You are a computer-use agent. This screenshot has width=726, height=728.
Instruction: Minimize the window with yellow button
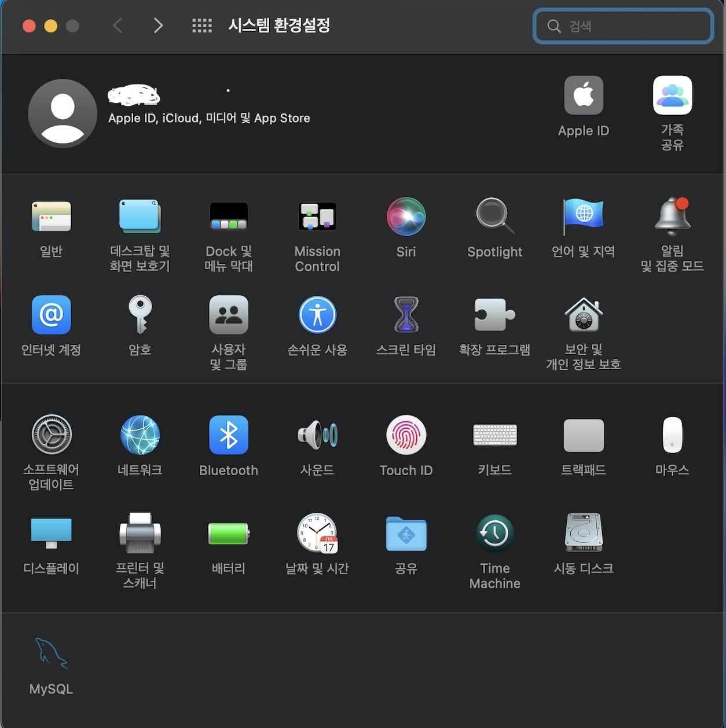pyautogui.click(x=51, y=25)
